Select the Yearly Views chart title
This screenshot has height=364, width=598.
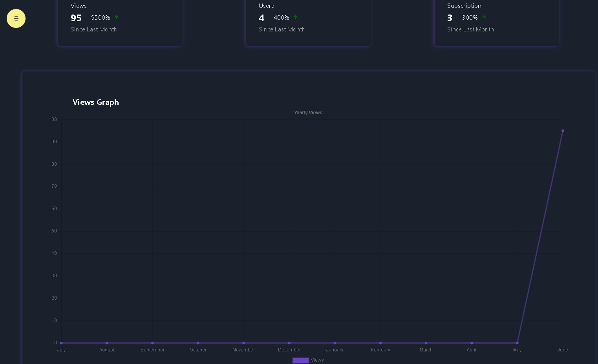click(x=308, y=112)
